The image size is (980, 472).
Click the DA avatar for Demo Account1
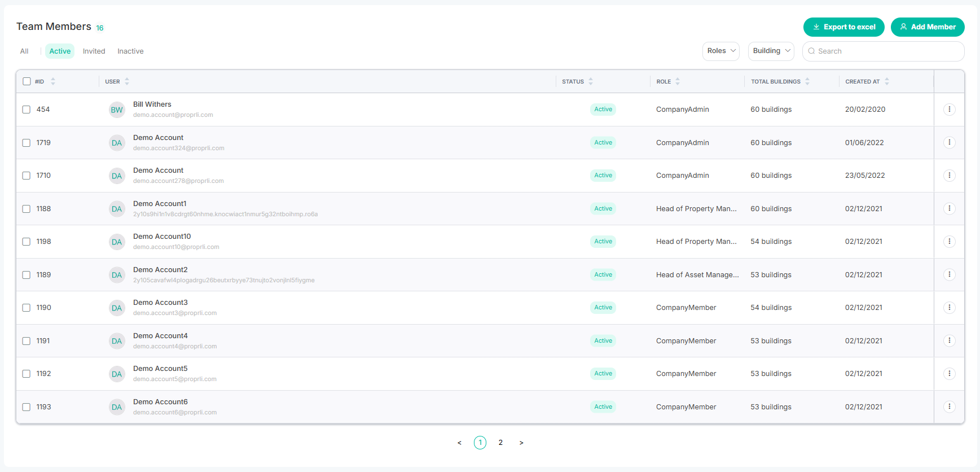(x=117, y=209)
